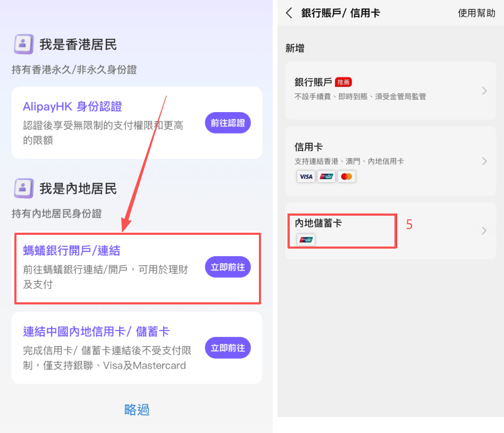Select the 信用卡 row label
Viewport: 504px width, 433px height.
click(x=308, y=147)
